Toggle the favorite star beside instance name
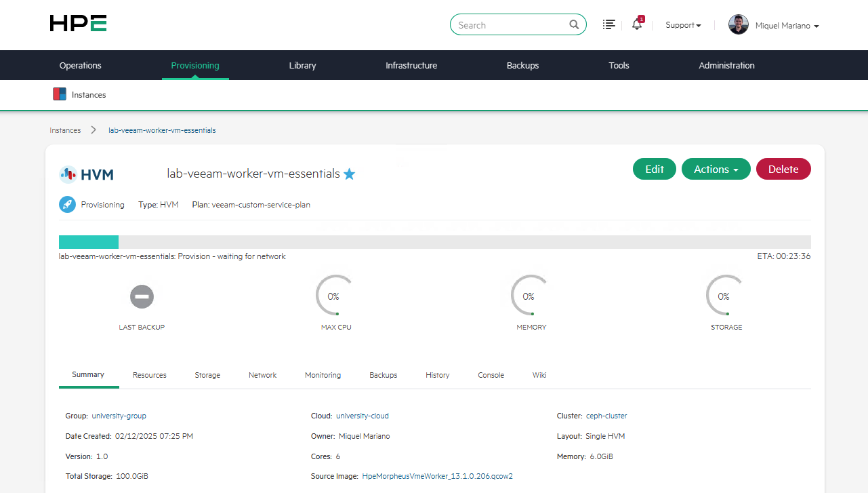868x493 pixels. [349, 174]
